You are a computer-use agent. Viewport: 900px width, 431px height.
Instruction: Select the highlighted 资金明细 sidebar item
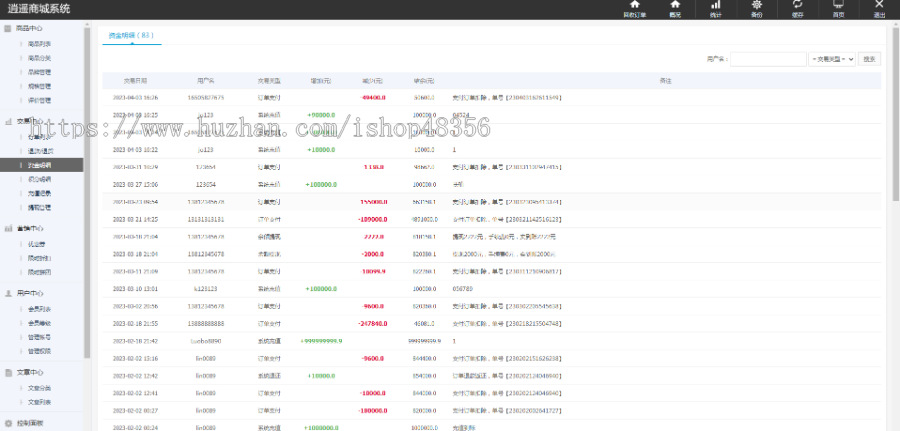[41, 165]
